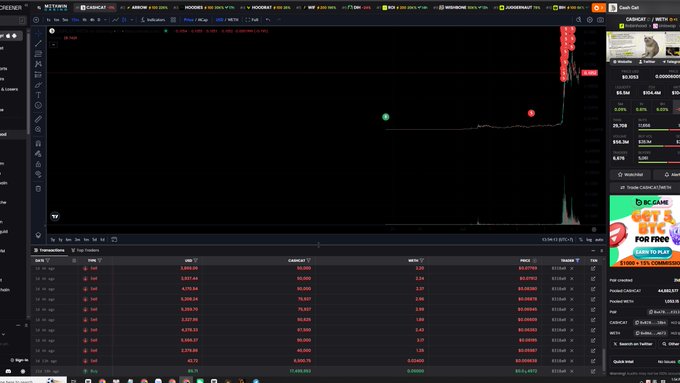Screen dimensions: 680x383
Task: Select the crosshair cursor tool
Action: [x=38, y=33]
